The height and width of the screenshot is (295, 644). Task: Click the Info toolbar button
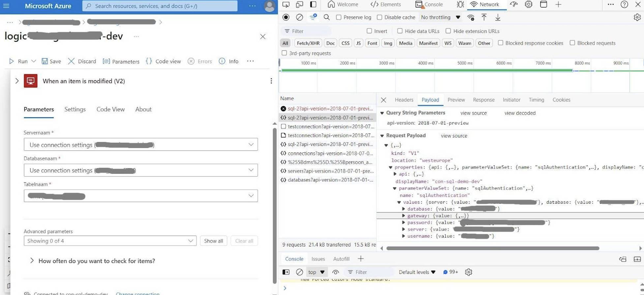229,61
